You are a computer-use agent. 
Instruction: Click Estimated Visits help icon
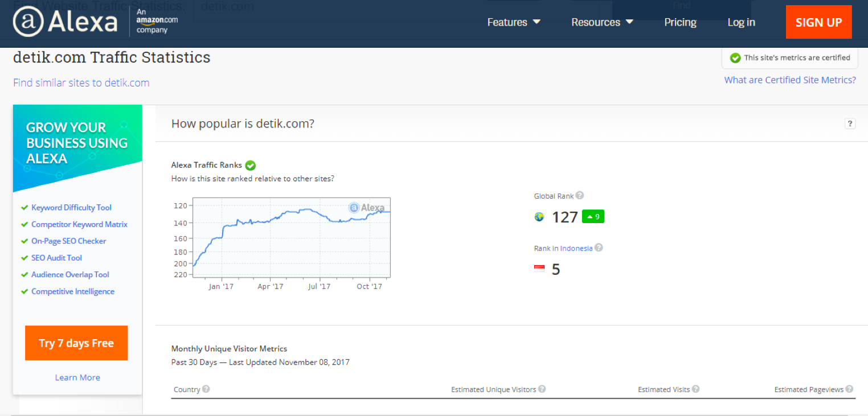[x=696, y=389]
